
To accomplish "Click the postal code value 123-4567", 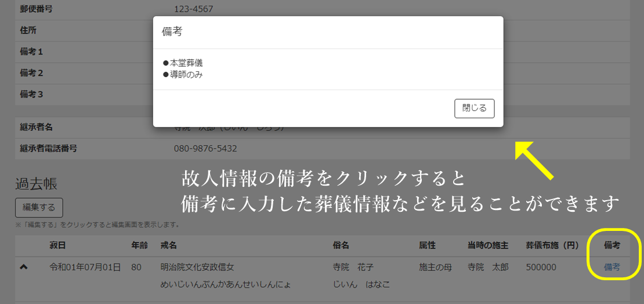I will pyautogui.click(x=193, y=9).
